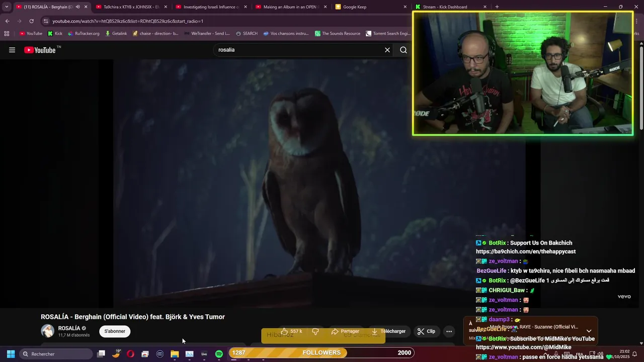Image resolution: width=644 pixels, height=362 pixels.
Task: Switch to Investigating Israeli Influence tab
Action: (x=211, y=7)
